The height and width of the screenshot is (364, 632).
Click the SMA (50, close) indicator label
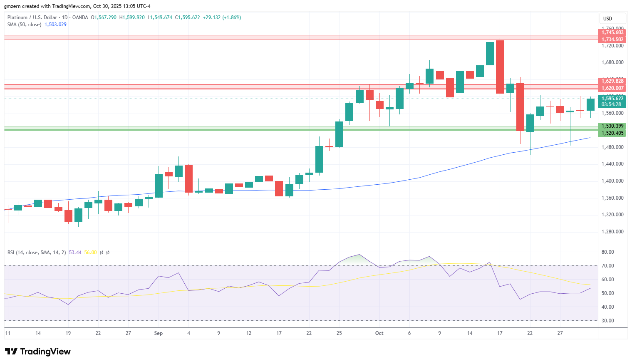25,25
